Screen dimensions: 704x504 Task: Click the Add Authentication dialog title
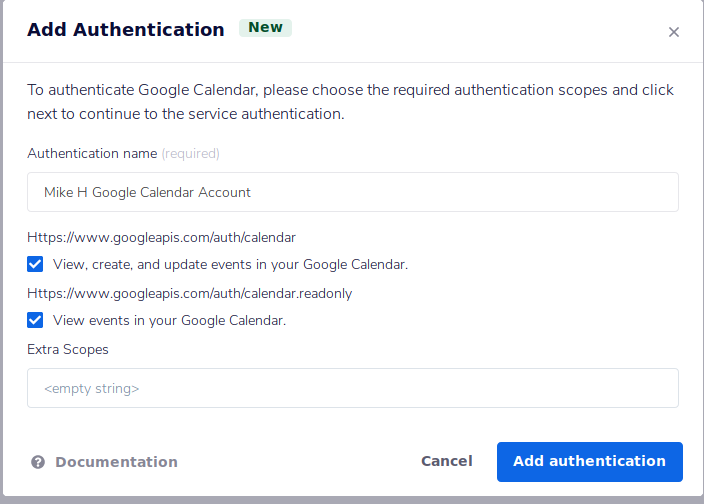pos(125,30)
